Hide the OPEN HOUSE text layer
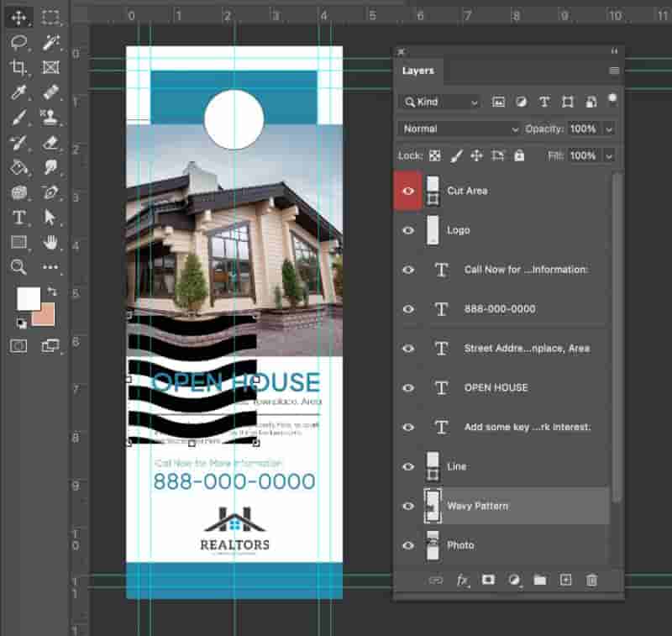Image resolution: width=672 pixels, height=636 pixels. point(408,388)
